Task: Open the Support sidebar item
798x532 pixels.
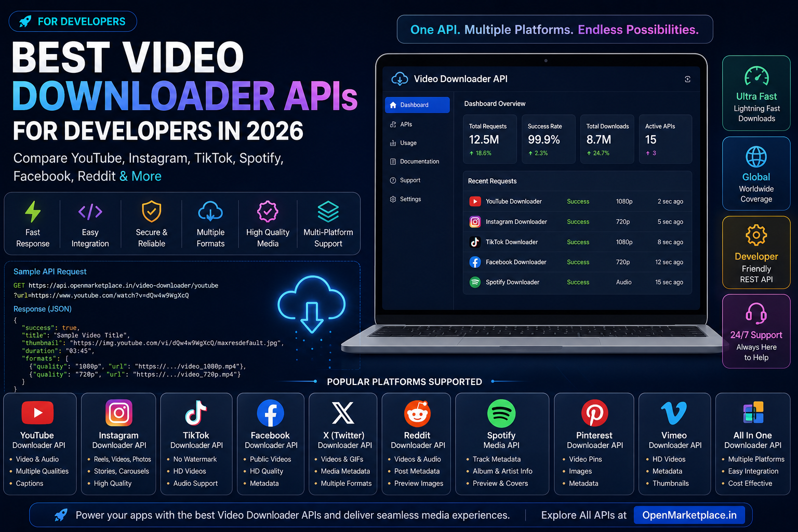Action: (x=417, y=180)
